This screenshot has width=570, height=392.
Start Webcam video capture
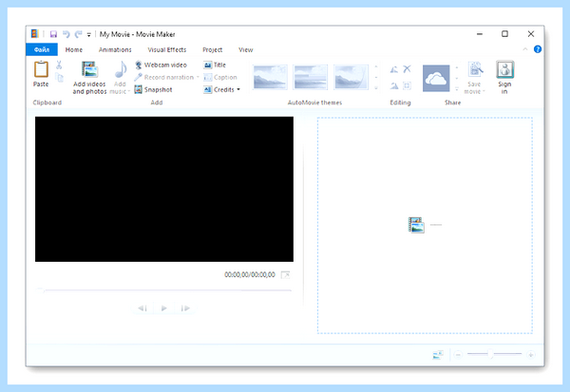161,65
